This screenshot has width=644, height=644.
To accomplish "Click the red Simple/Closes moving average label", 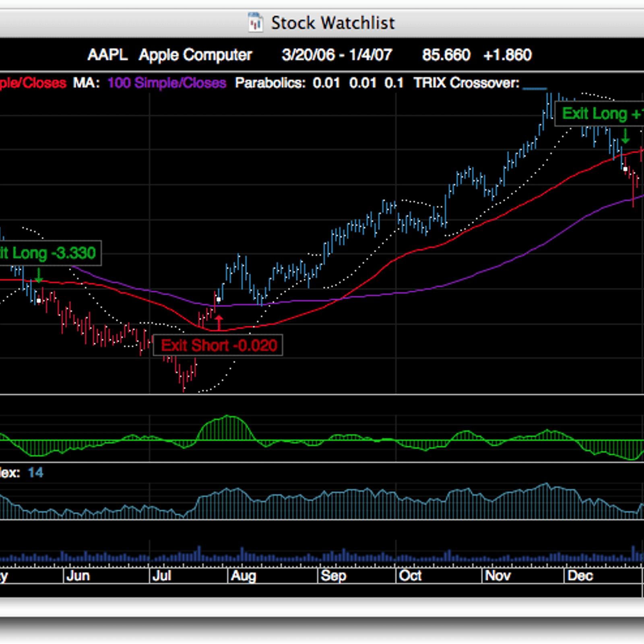I will coord(33,83).
